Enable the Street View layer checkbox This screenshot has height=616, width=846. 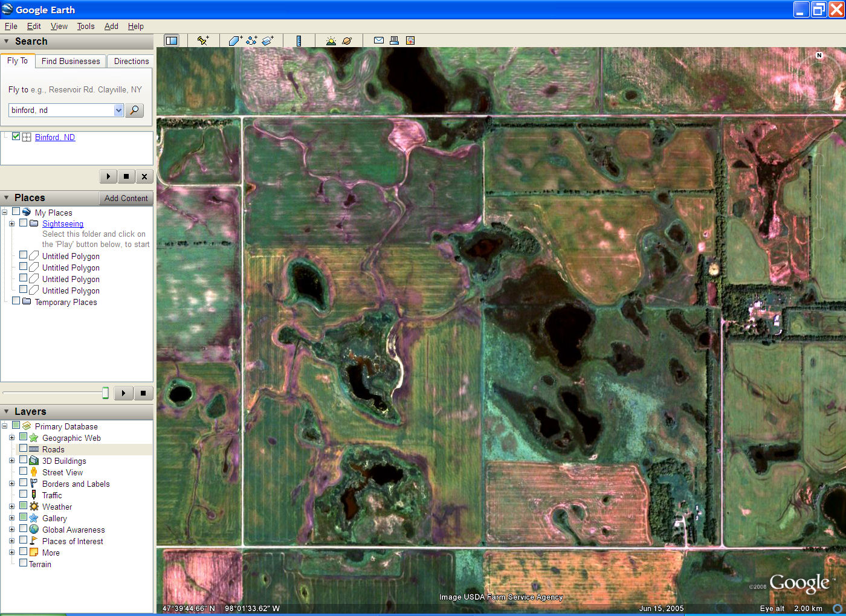23,471
